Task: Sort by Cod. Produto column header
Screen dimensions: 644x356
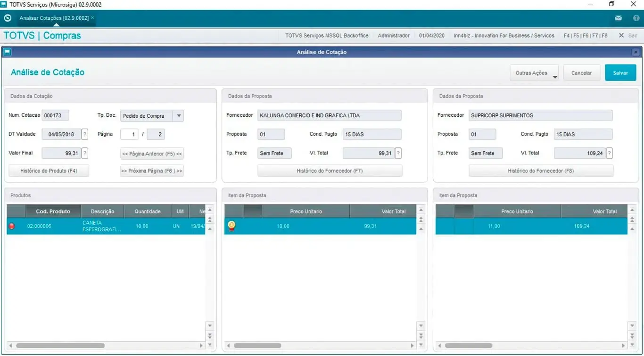Action: click(x=53, y=211)
